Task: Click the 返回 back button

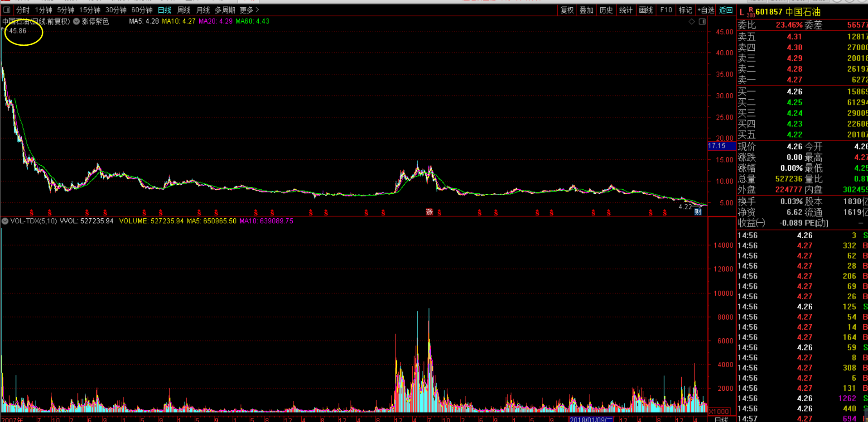Action: 726,10
